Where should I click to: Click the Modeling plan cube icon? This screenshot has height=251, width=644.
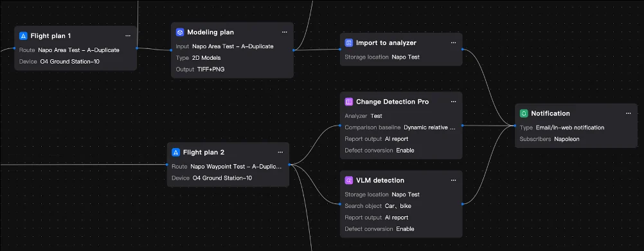coord(180,32)
